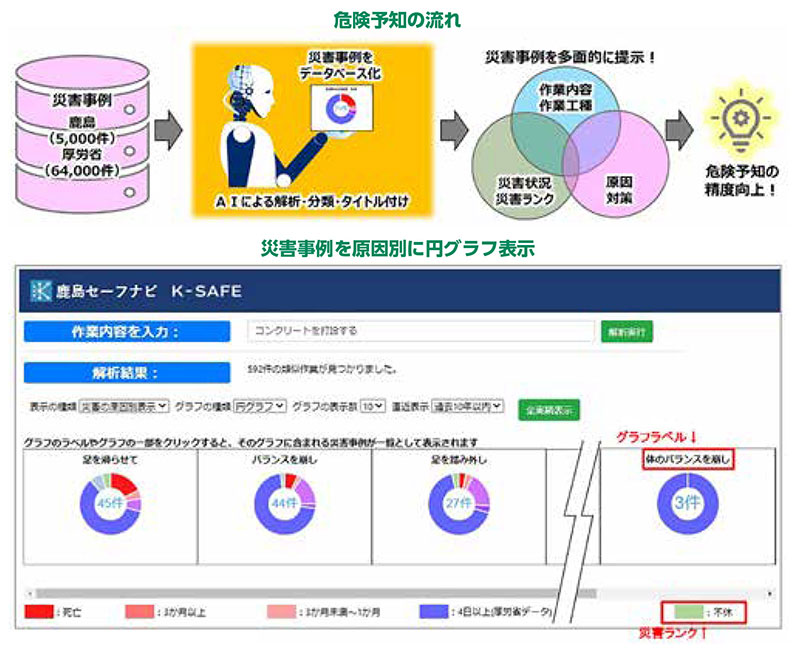Expand the グラフの表示数 dropdown

click(372, 407)
